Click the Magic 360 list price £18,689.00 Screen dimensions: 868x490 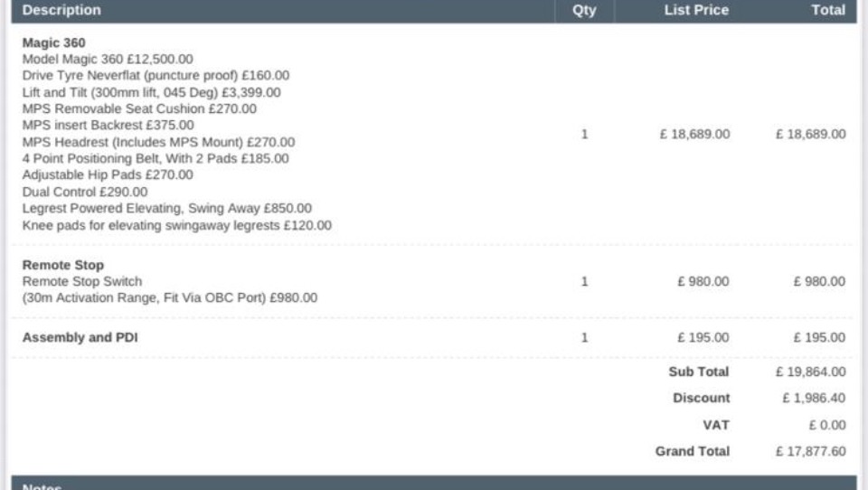(x=694, y=134)
